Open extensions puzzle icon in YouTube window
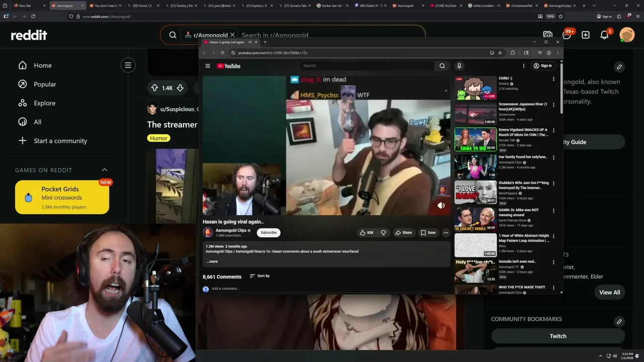The image size is (644, 362). 513,53
